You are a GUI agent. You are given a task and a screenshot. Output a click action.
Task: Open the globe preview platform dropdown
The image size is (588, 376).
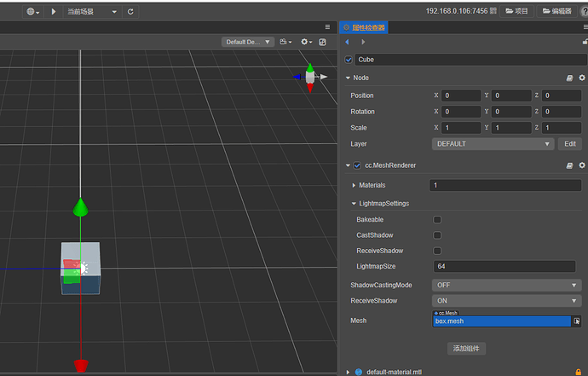pyautogui.click(x=33, y=12)
